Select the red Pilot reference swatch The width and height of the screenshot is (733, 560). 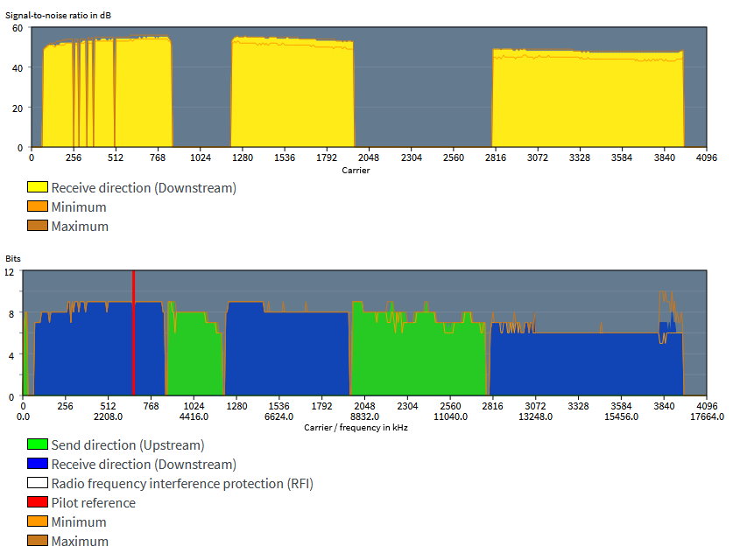[x=38, y=503]
